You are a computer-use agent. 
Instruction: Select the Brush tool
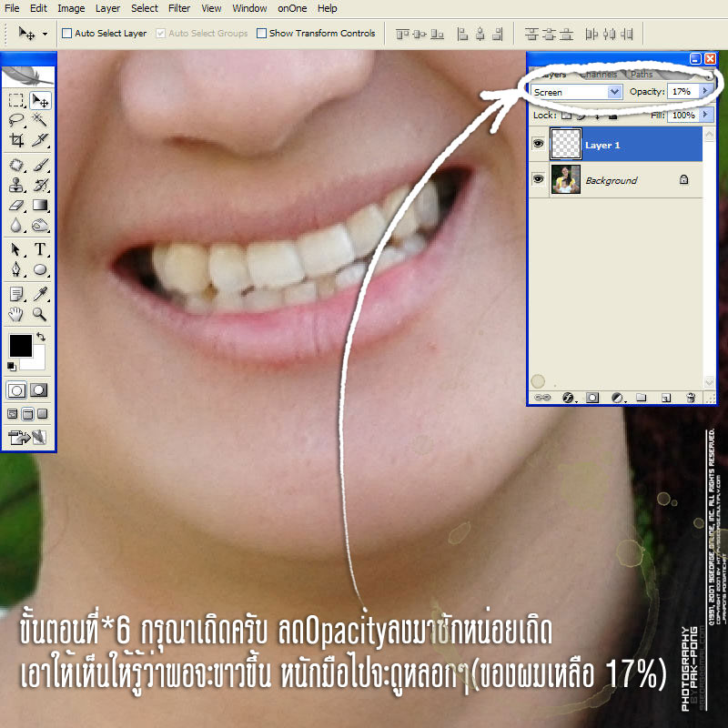tap(40, 166)
